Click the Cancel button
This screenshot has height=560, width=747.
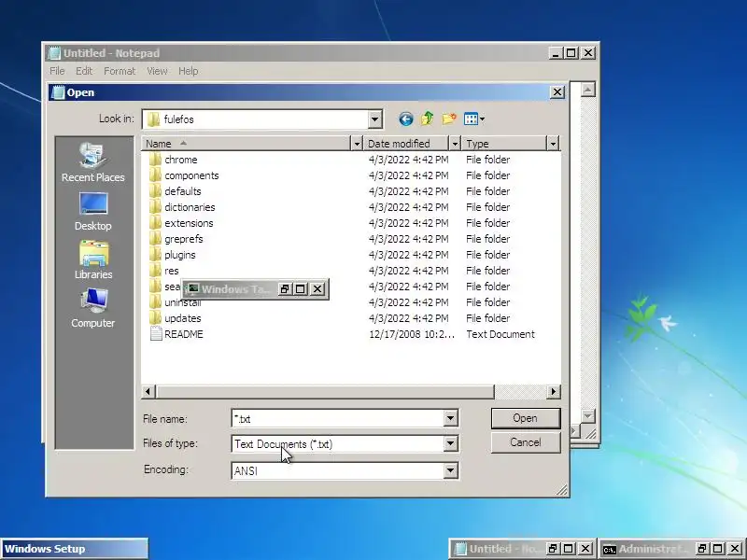click(x=526, y=442)
